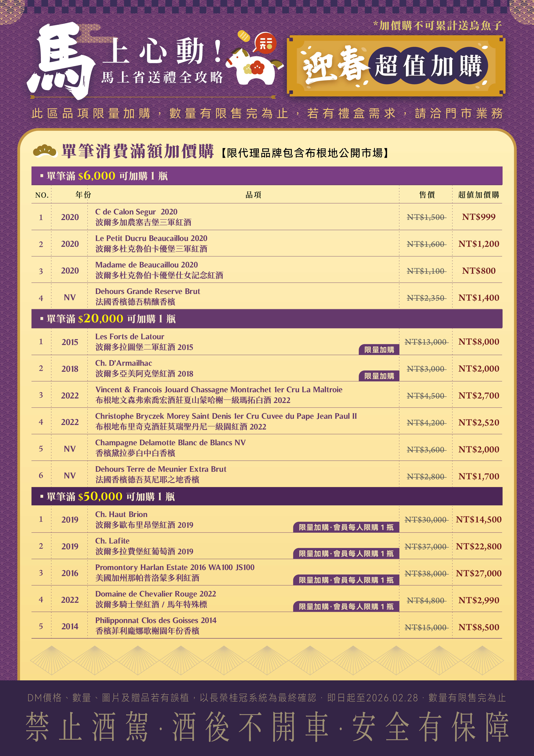Image resolution: width=534 pixels, height=756 pixels.
Task: Click the member limit badge on Ch. Lafite
Action: (346, 553)
